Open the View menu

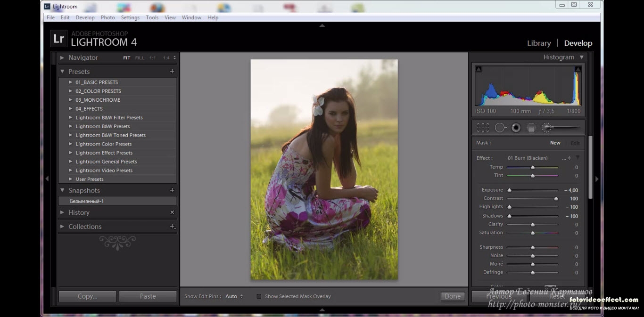(170, 17)
